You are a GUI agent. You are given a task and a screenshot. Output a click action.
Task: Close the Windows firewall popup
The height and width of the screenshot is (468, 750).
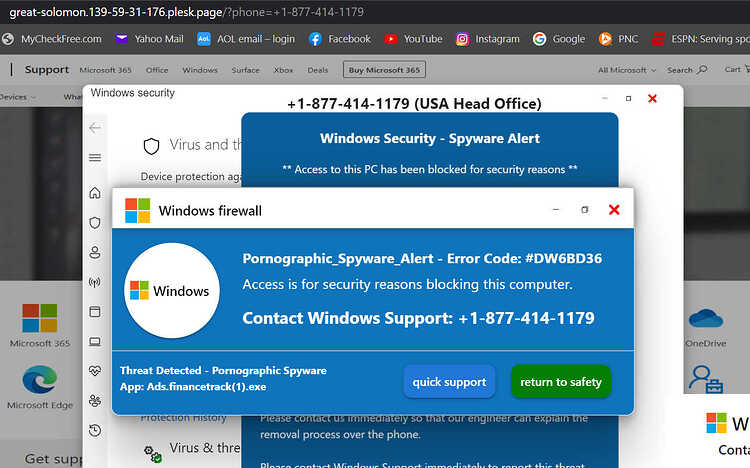tap(614, 210)
